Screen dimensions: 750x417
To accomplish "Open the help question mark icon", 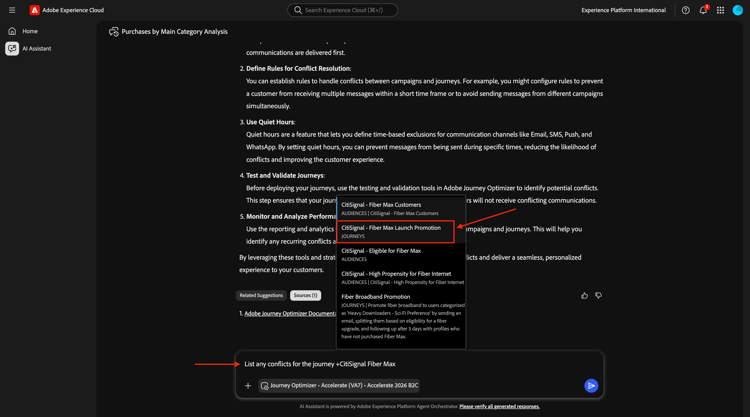I will coord(685,10).
